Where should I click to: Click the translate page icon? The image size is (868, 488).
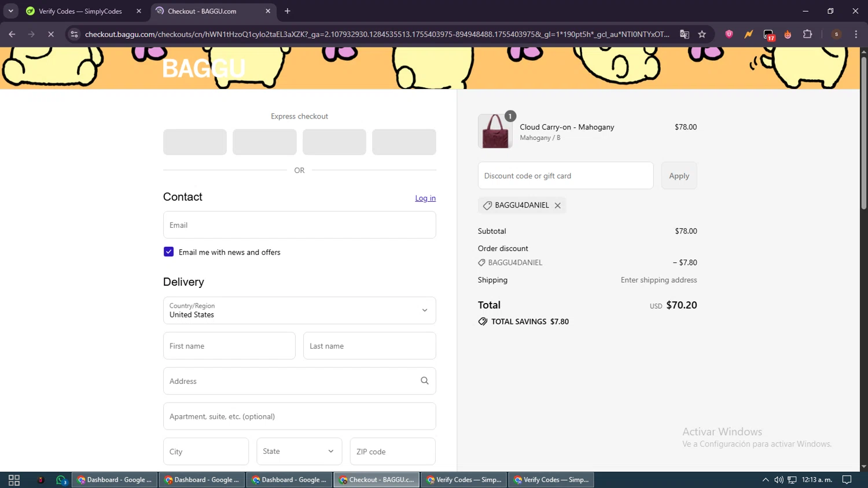click(x=685, y=34)
